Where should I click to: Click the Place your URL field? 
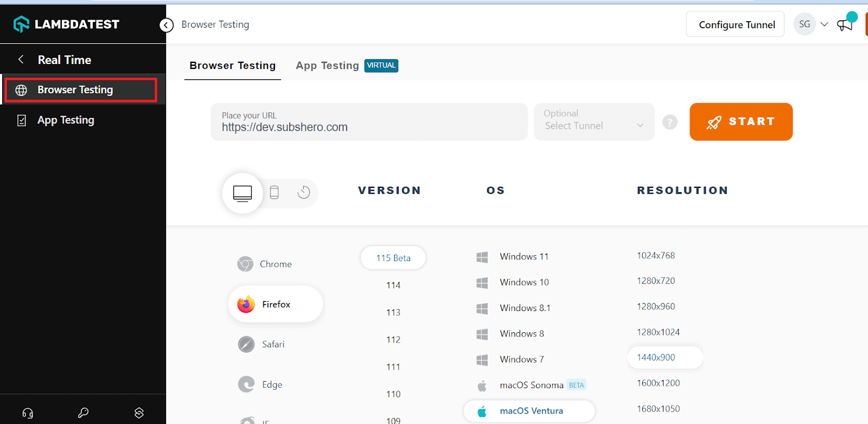click(369, 122)
